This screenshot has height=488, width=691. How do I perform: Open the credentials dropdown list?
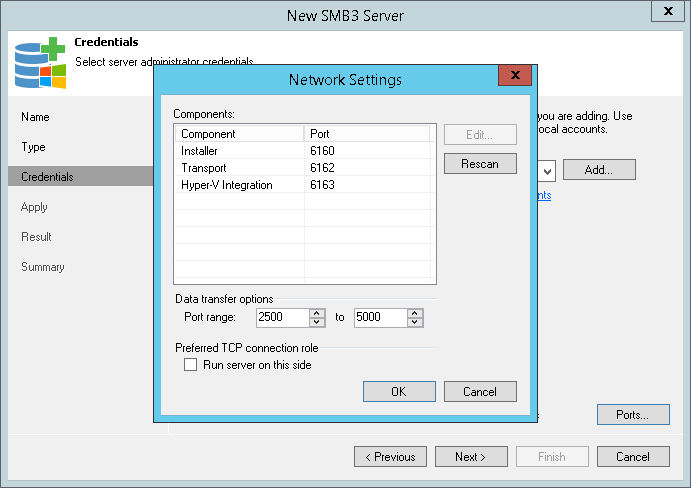548,170
